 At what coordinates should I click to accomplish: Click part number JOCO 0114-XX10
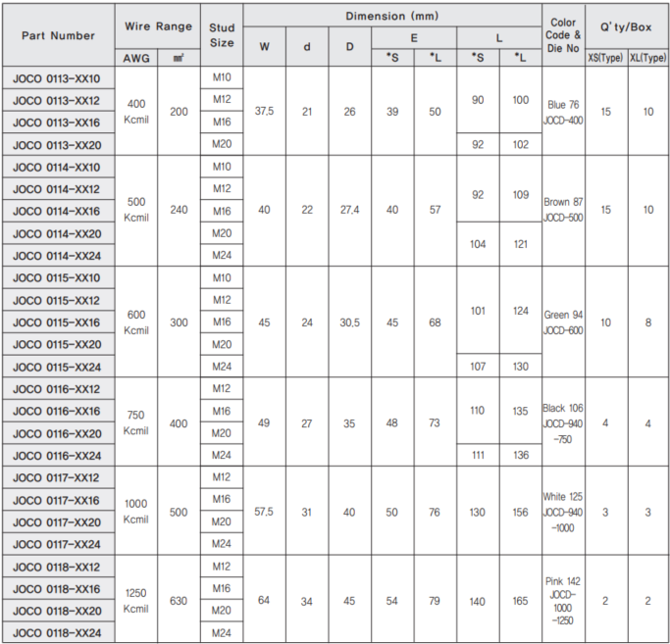59,167
